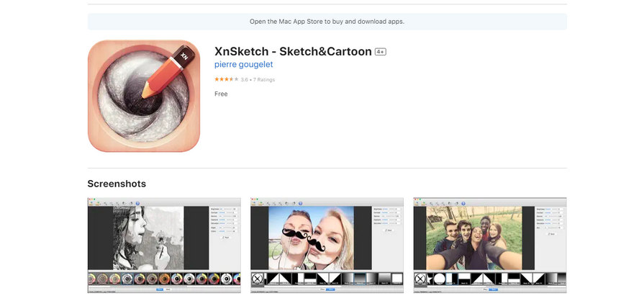The width and height of the screenshot is (644, 306).
Task: Click the "3.6 • 7 Ratings" text
Action: 258,80
